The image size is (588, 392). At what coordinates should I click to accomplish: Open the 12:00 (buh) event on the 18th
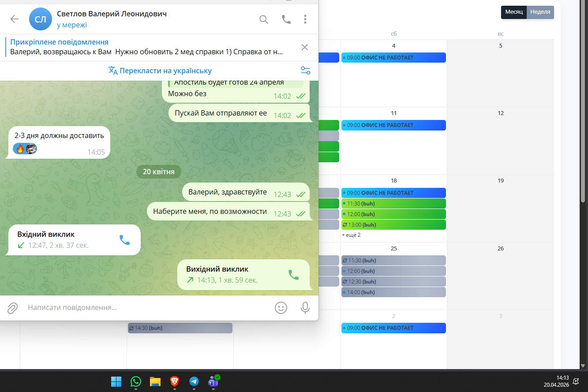(x=393, y=214)
